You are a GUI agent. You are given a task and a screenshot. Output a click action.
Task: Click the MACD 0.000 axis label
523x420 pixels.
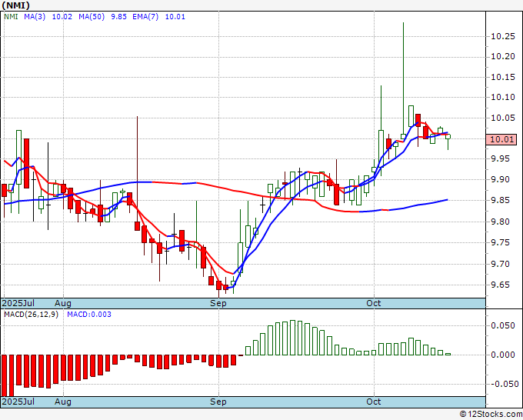[x=503, y=355]
